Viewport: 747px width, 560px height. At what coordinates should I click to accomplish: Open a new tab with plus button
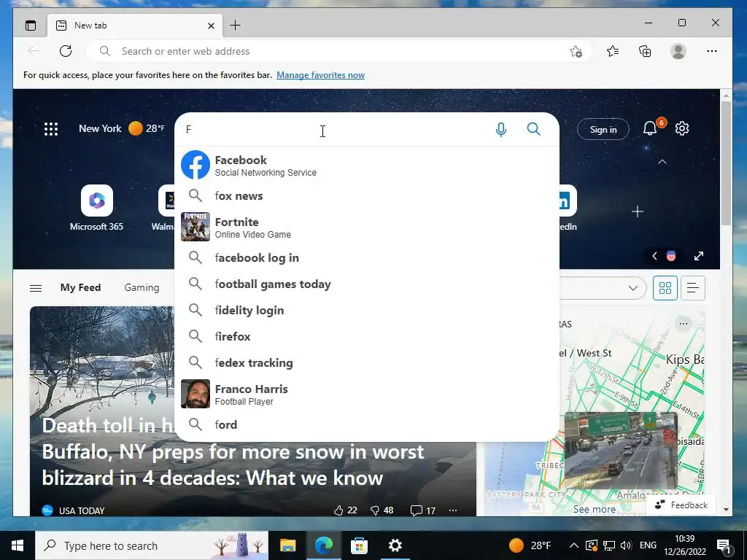coord(236,26)
